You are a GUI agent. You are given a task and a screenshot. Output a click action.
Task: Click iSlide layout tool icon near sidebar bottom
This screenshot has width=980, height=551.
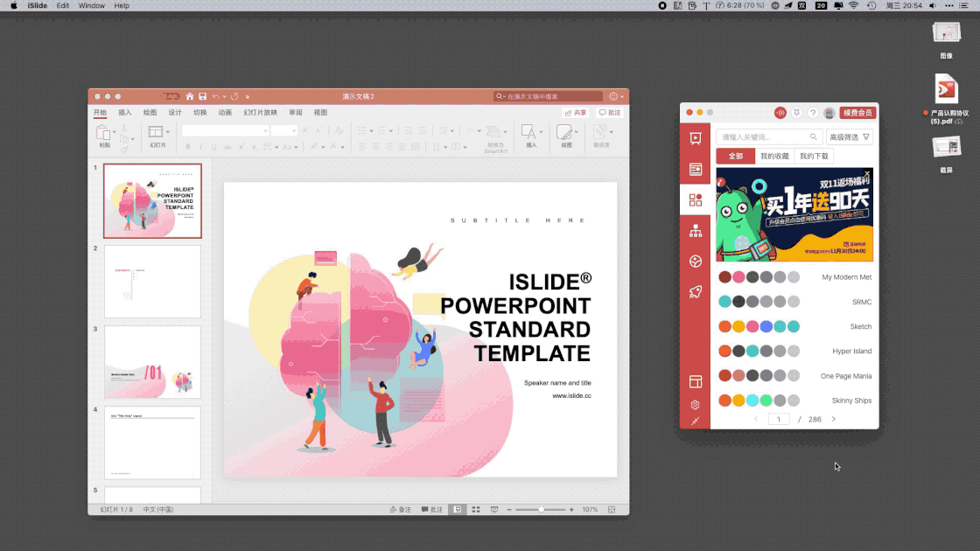coord(695,381)
